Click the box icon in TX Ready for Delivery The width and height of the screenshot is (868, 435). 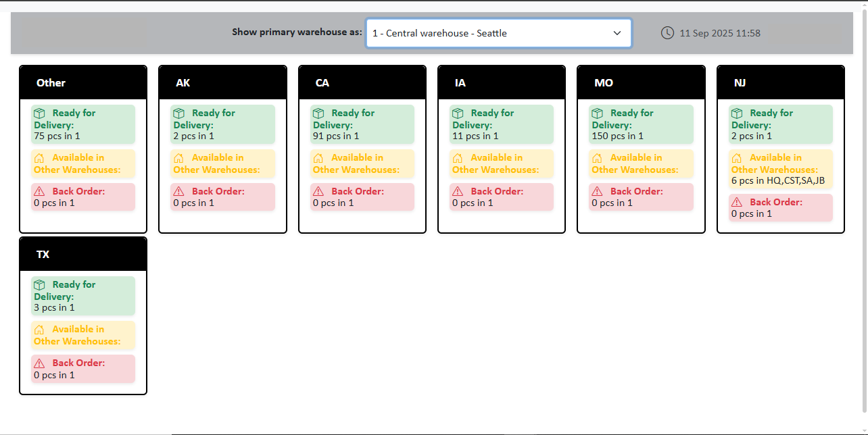click(39, 285)
